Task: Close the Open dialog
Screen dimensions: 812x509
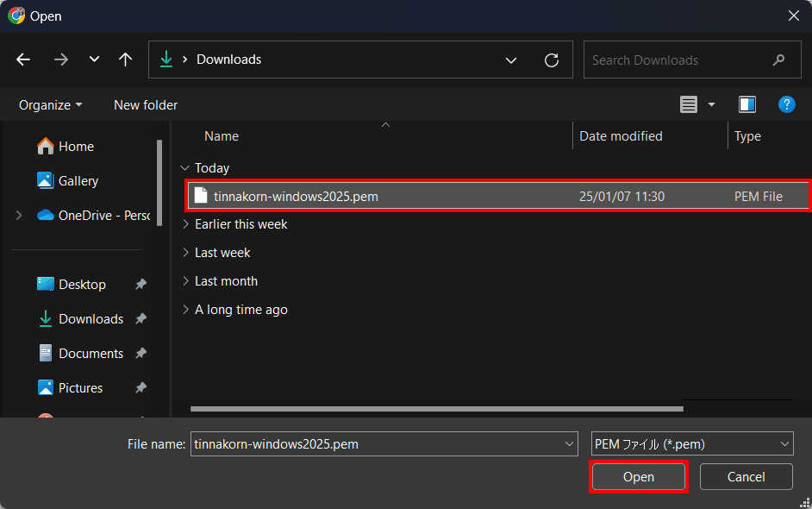Action: click(x=793, y=16)
